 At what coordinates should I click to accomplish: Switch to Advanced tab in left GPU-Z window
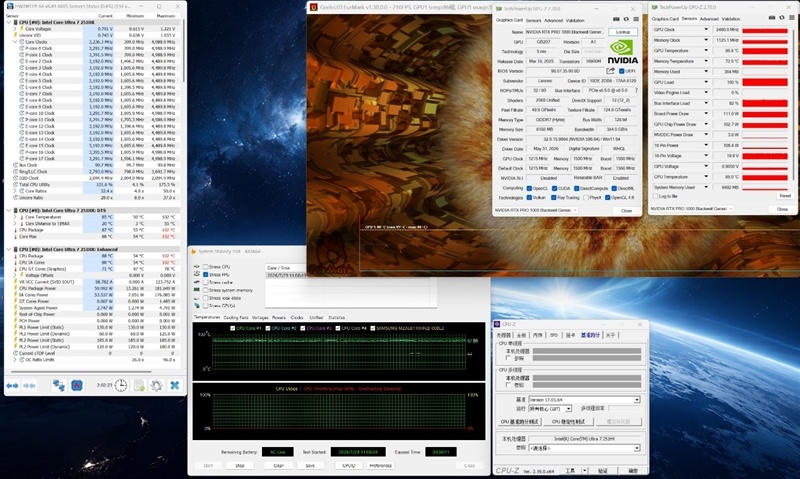point(554,20)
